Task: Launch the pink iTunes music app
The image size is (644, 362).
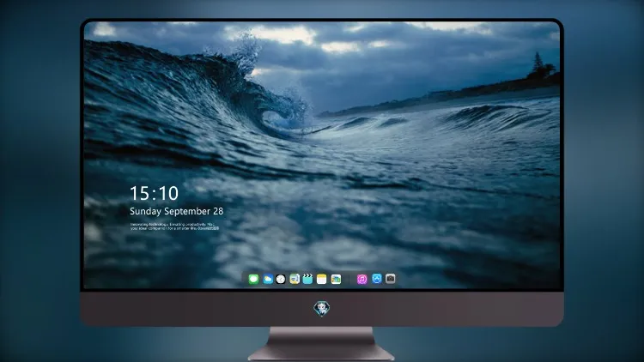Action: 361,279
